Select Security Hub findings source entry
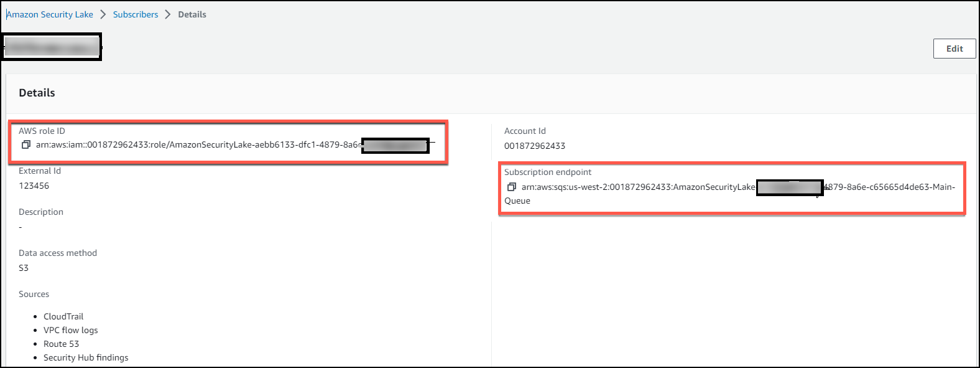 coord(86,357)
